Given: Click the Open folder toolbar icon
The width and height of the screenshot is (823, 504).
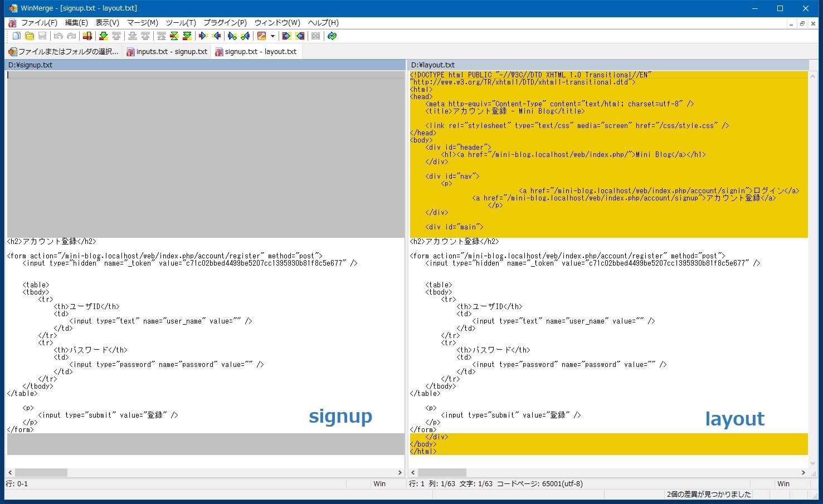Looking at the screenshot, I should pyautogui.click(x=30, y=36).
